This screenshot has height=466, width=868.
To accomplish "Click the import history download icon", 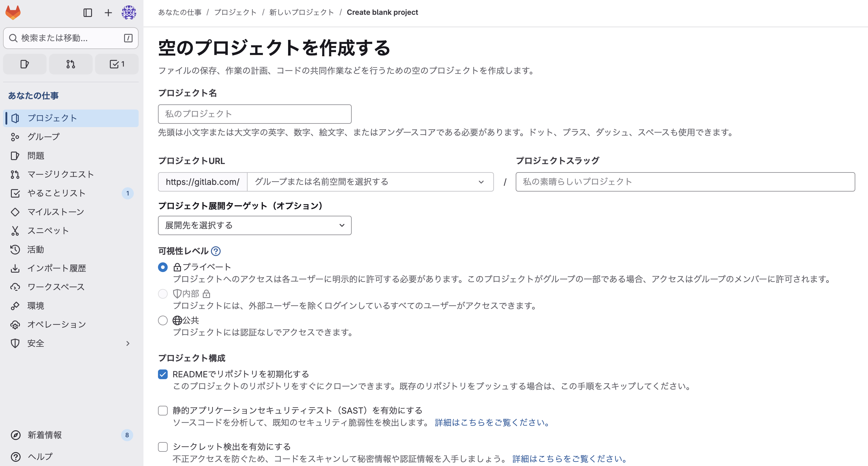I will click(15, 268).
